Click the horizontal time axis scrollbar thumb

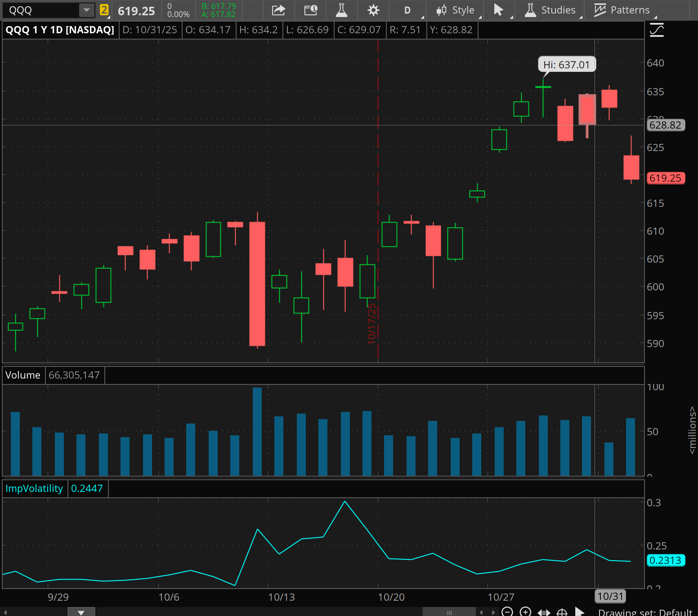(x=449, y=612)
